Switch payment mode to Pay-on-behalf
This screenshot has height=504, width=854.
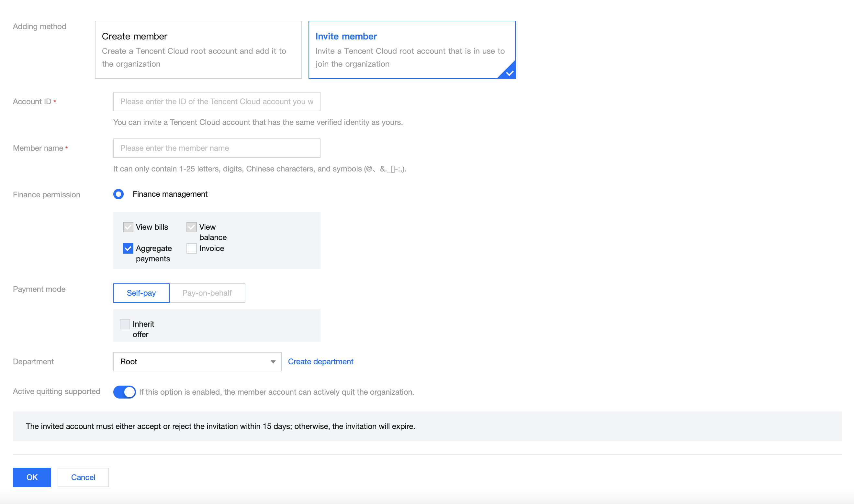tap(207, 293)
